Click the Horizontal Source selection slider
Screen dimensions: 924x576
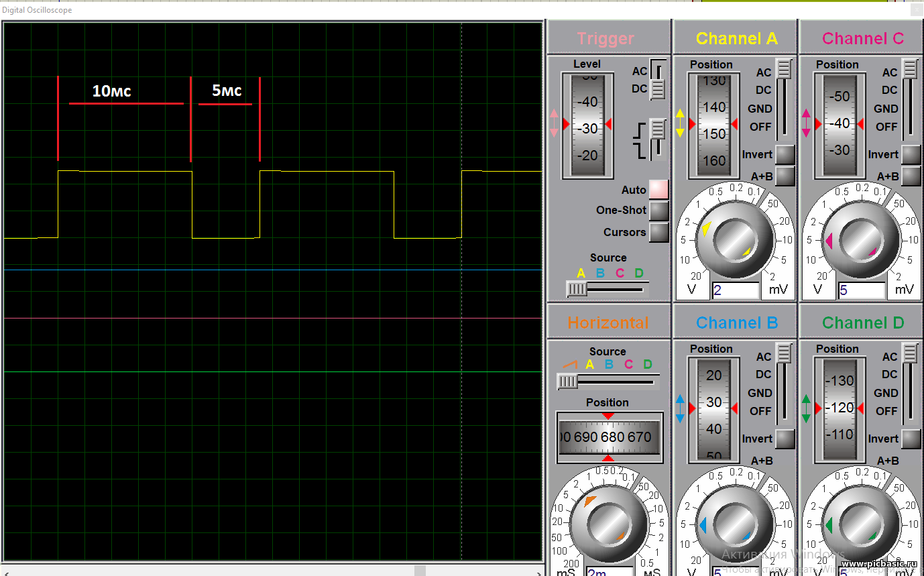(608, 382)
